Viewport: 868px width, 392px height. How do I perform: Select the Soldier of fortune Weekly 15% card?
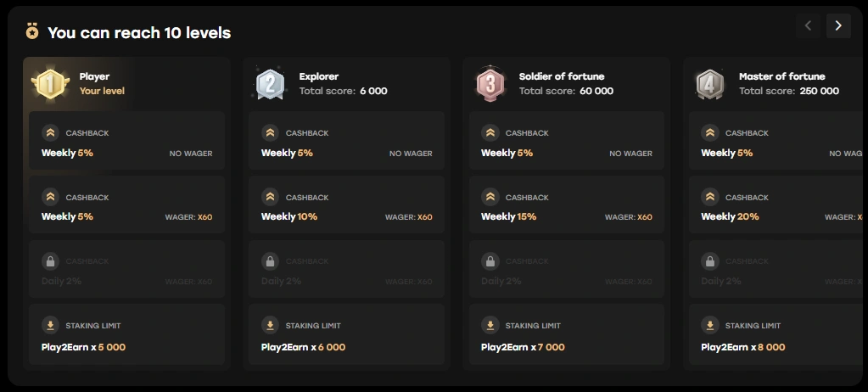(566, 207)
